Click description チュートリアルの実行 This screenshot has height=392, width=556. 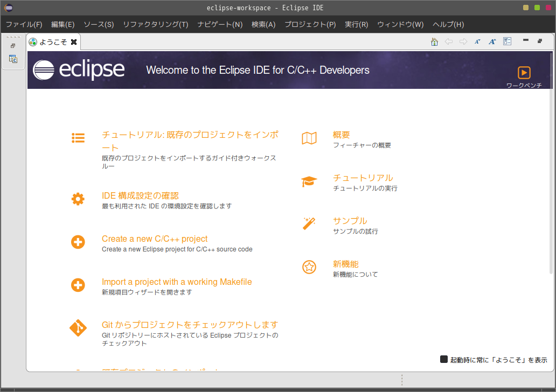pos(365,188)
